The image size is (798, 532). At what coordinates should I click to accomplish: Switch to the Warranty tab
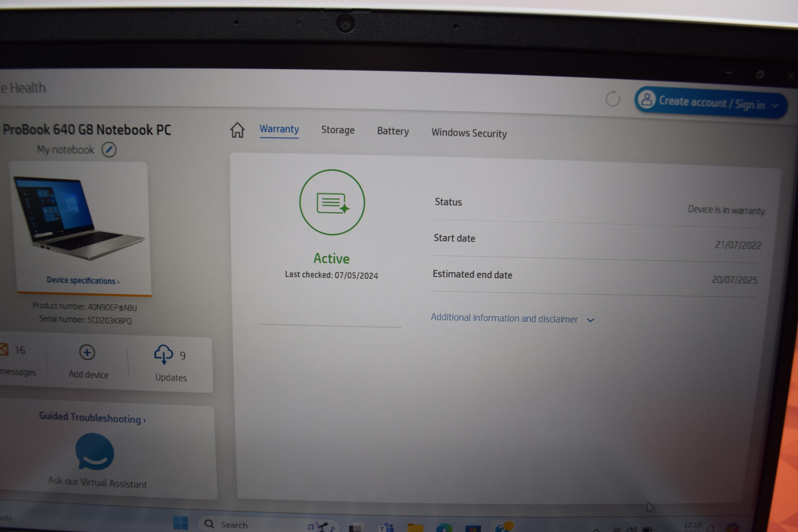[279, 129]
